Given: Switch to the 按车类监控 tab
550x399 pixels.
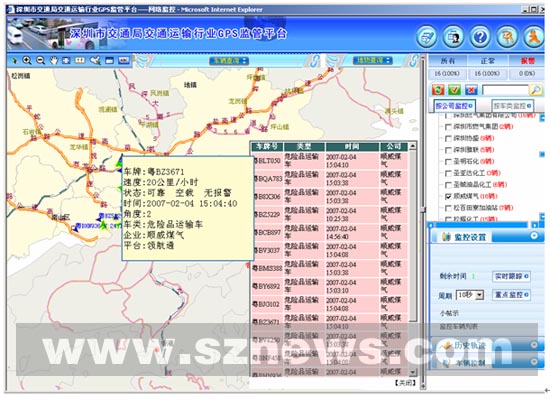Looking at the screenshot, I should pos(512,106).
